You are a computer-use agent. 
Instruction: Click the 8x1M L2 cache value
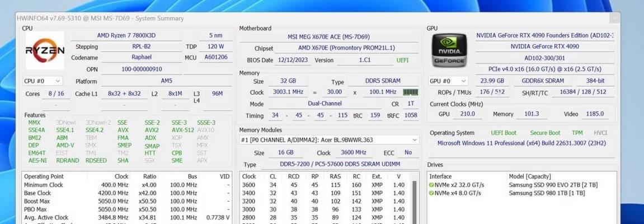tap(175, 94)
